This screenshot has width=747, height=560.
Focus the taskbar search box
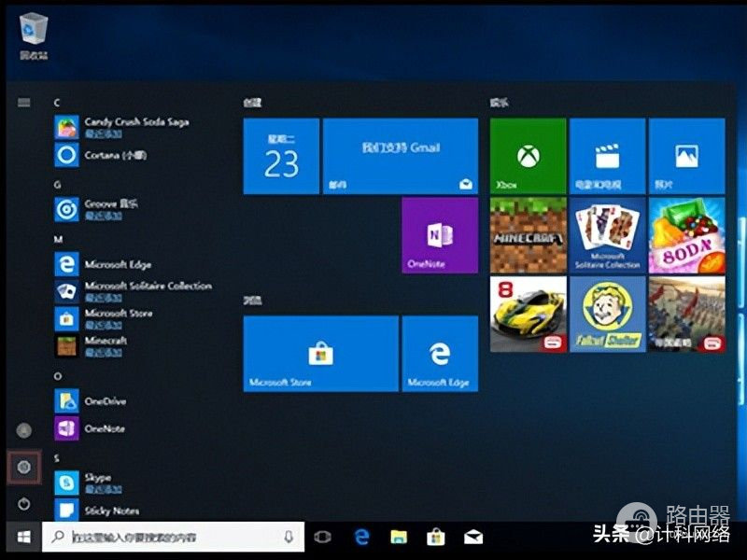tap(173, 537)
